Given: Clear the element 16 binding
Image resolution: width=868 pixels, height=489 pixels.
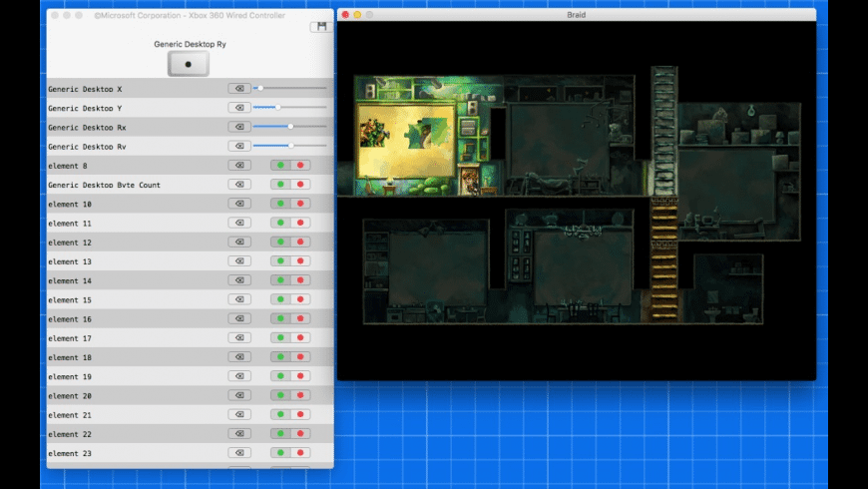Looking at the screenshot, I should click(238, 319).
